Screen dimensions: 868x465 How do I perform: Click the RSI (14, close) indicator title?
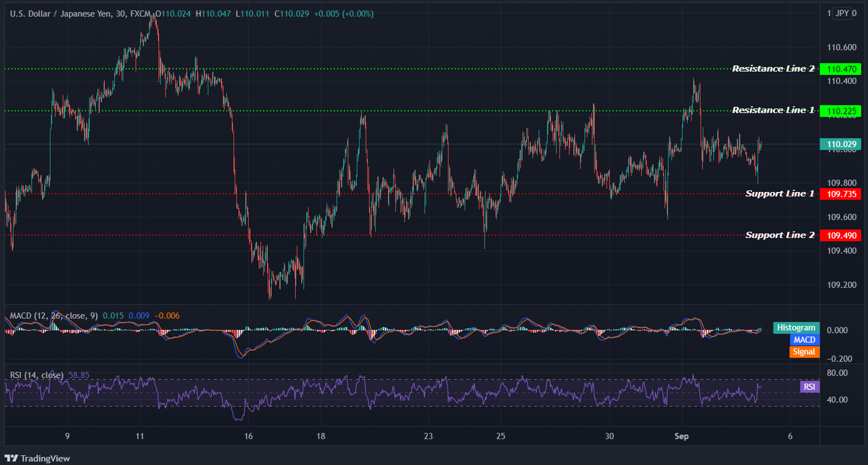(37, 375)
